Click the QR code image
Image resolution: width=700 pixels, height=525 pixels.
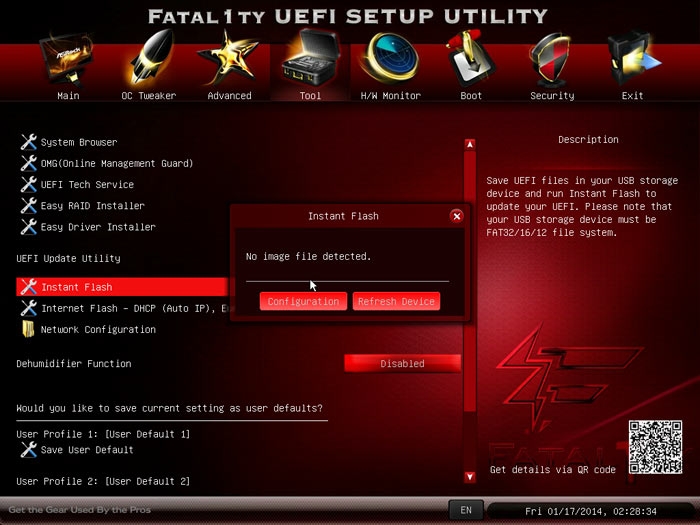[x=655, y=447]
